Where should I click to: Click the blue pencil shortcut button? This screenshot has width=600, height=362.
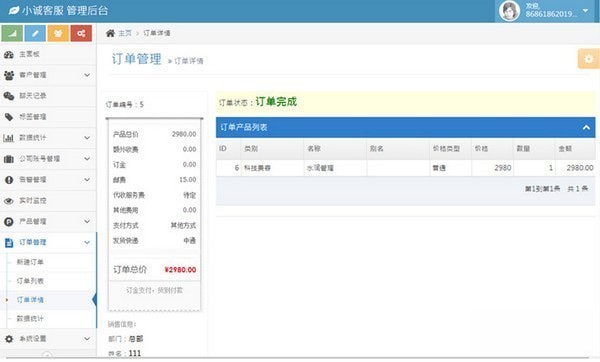coord(35,33)
